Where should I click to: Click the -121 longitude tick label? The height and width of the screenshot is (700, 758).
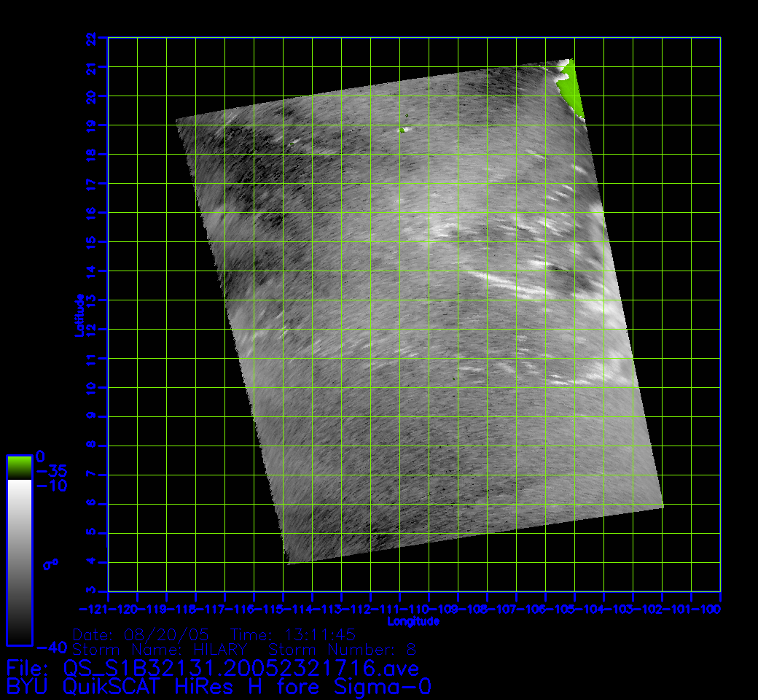pyautogui.click(x=93, y=609)
